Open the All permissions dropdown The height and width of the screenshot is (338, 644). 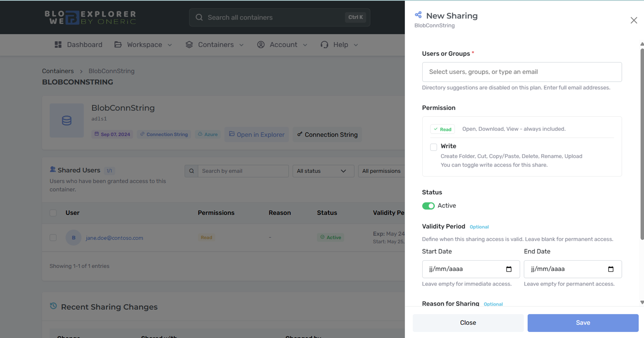point(382,171)
